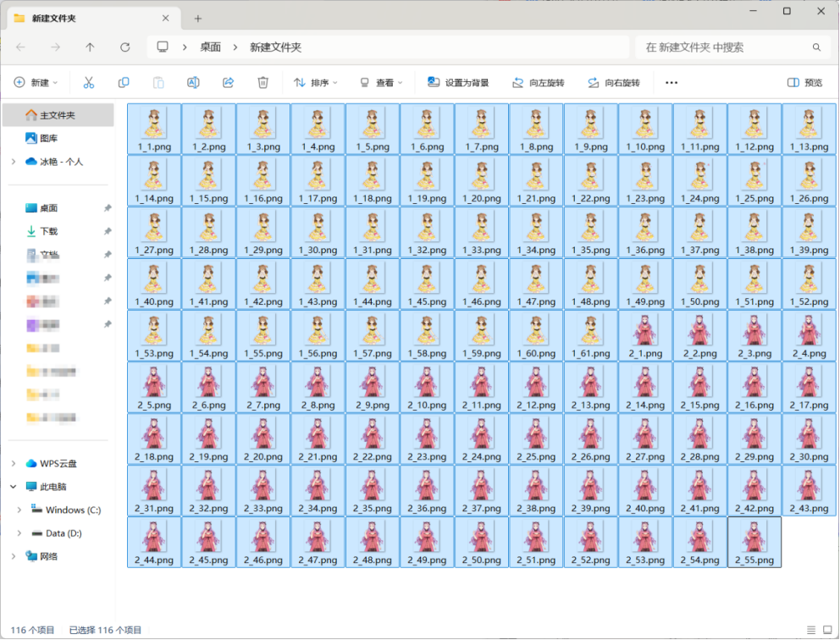The height and width of the screenshot is (640, 840).
Task: Select thumbnail 2_24.png
Action: click(482, 439)
